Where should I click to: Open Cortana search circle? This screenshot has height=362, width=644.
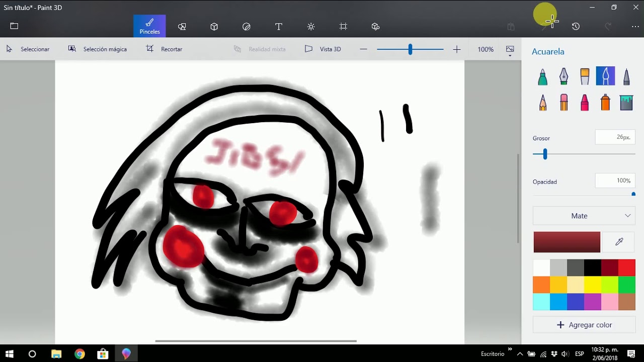coord(32,354)
